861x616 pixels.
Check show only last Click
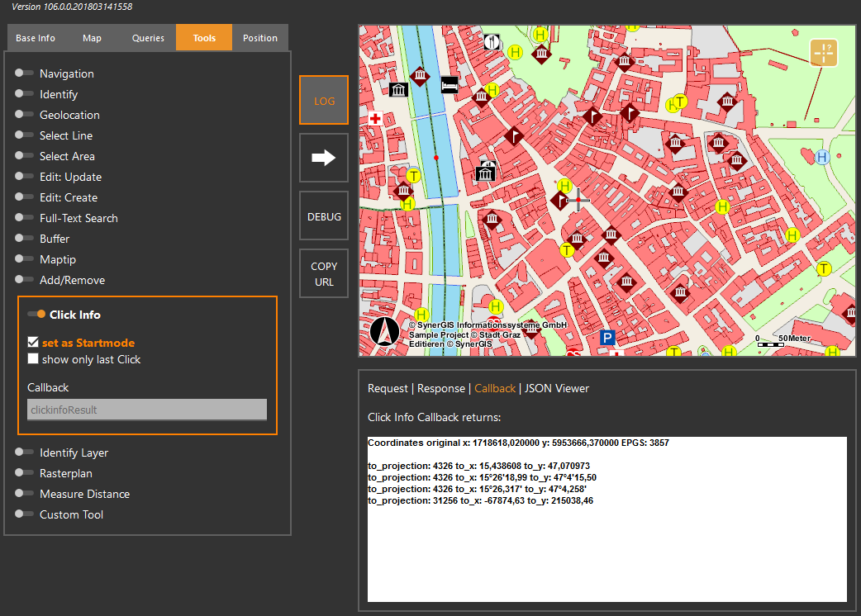34,358
